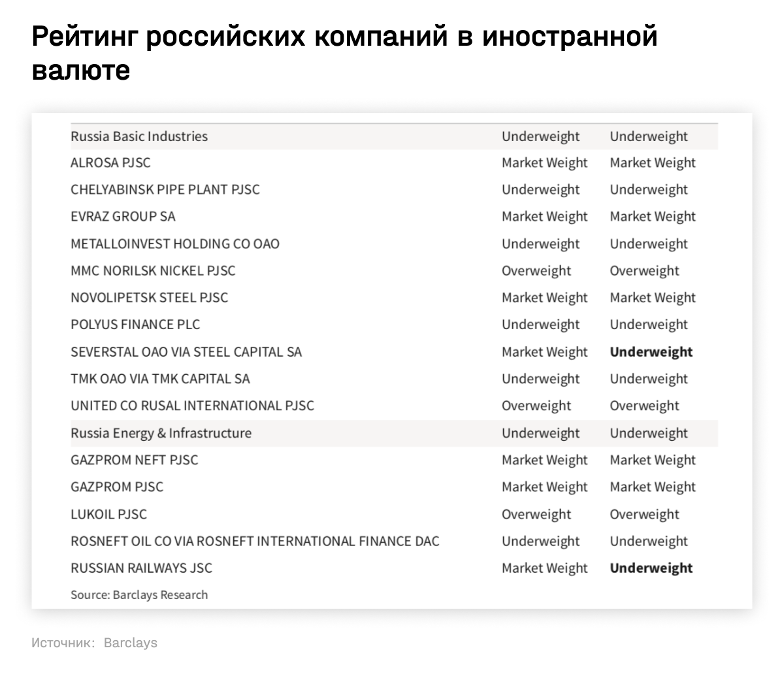Select the ROSNEFT OIL CO row label
This screenshot has height=676, width=784.
(x=255, y=541)
